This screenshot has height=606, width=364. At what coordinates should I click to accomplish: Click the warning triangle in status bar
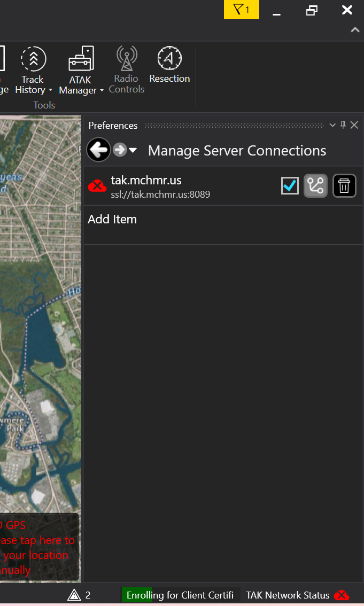(74, 595)
